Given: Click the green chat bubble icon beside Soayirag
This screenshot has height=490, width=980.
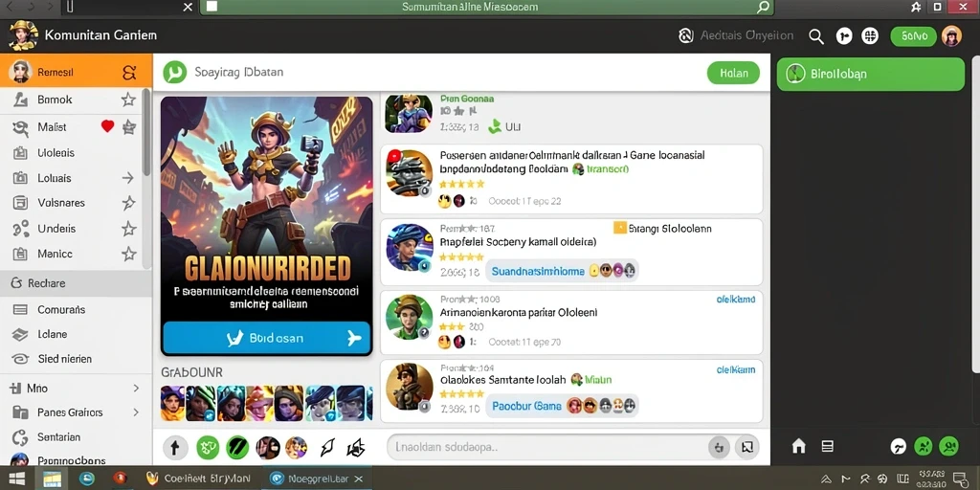Looking at the screenshot, I should click(175, 73).
